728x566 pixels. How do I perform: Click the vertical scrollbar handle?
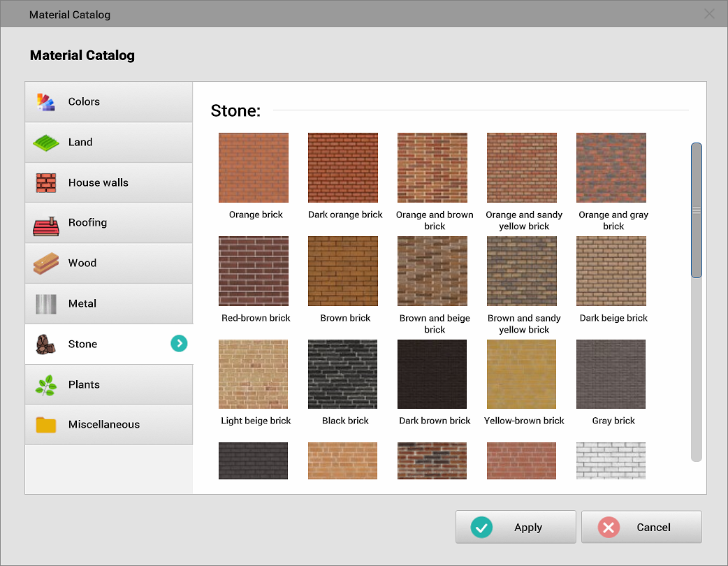[x=696, y=210]
